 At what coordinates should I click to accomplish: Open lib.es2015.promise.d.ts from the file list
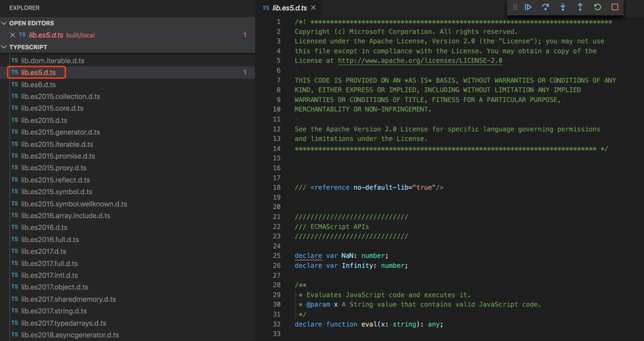click(x=60, y=156)
